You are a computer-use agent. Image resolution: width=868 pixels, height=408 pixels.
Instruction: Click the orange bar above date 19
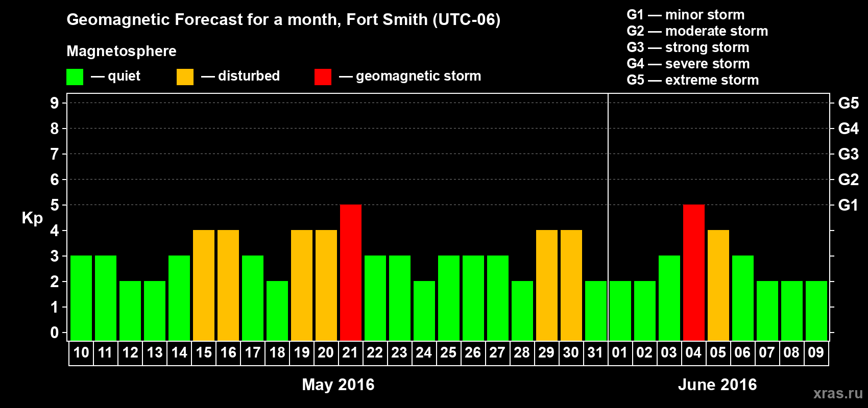(x=302, y=286)
